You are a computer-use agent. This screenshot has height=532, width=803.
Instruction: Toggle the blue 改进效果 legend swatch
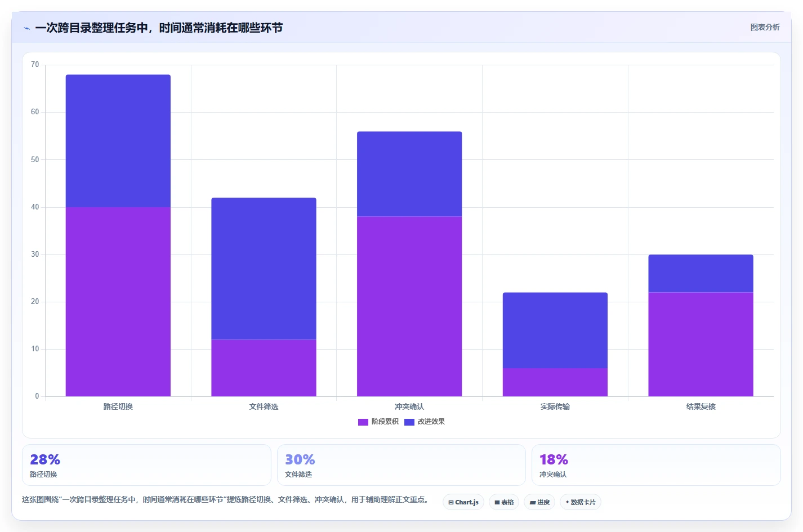pyautogui.click(x=409, y=422)
